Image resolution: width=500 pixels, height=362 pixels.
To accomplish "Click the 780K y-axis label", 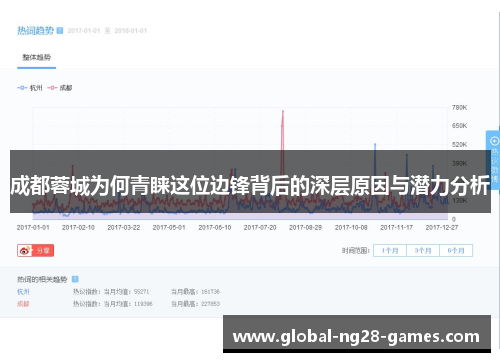I will point(460,107).
